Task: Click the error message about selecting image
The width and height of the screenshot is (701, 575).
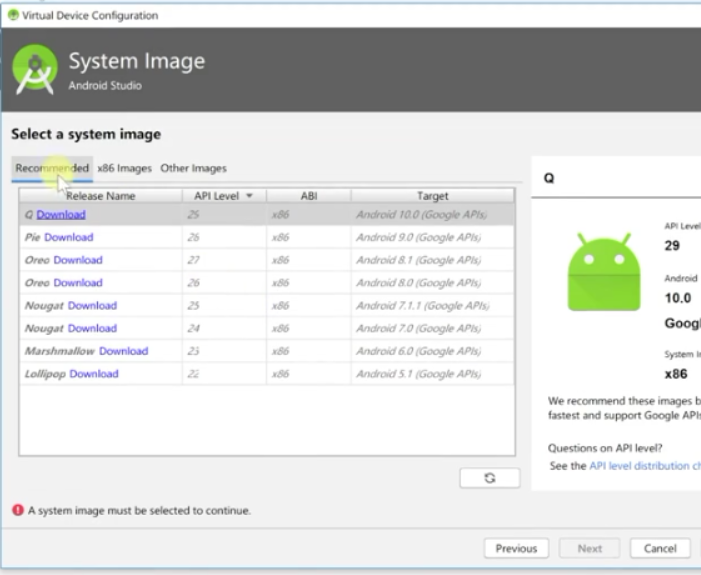Action: (x=139, y=511)
